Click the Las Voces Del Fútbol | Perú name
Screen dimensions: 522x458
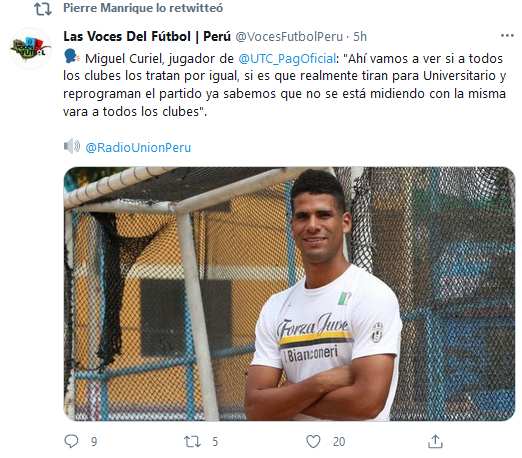tap(147, 36)
